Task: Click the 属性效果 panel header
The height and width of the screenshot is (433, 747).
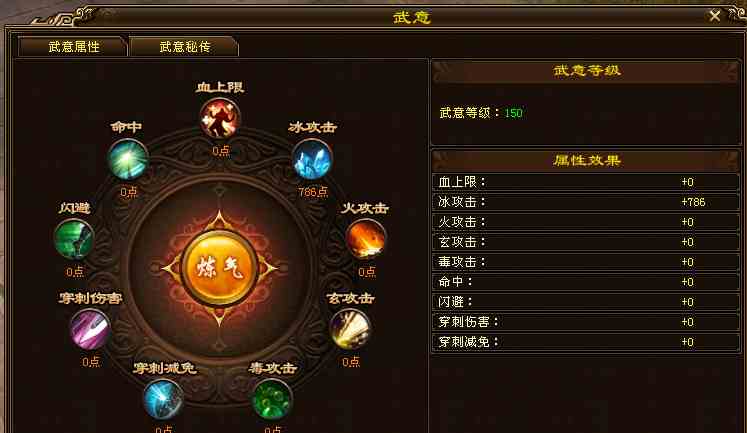Action: (x=586, y=161)
